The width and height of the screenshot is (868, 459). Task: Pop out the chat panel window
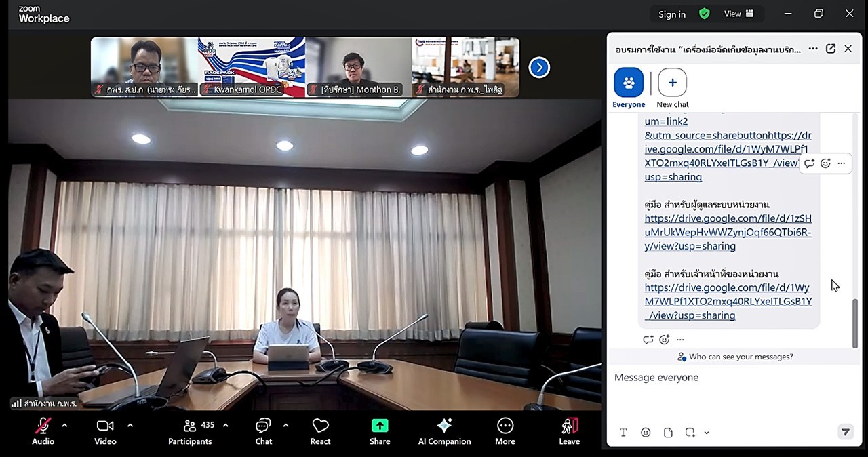coord(831,49)
